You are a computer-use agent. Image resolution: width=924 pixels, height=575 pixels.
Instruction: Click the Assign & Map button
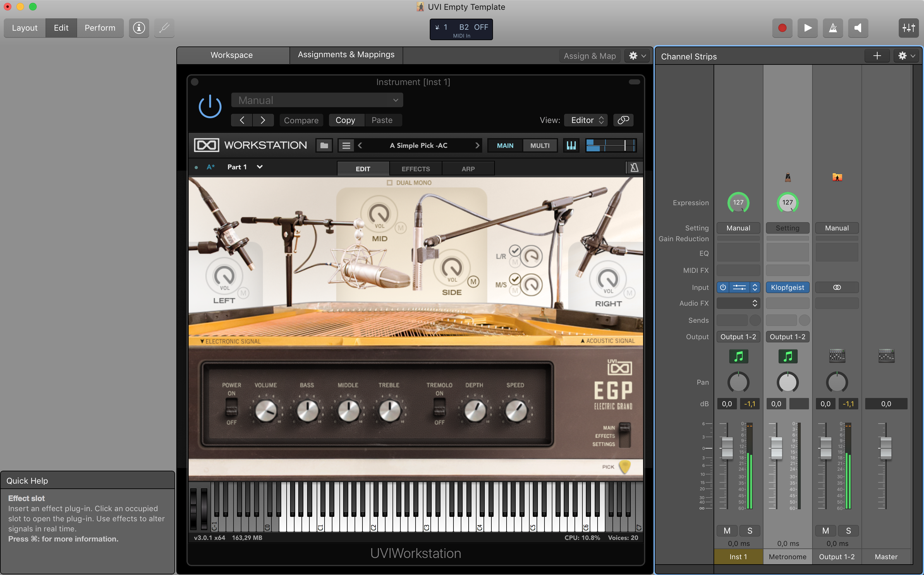[x=590, y=56]
